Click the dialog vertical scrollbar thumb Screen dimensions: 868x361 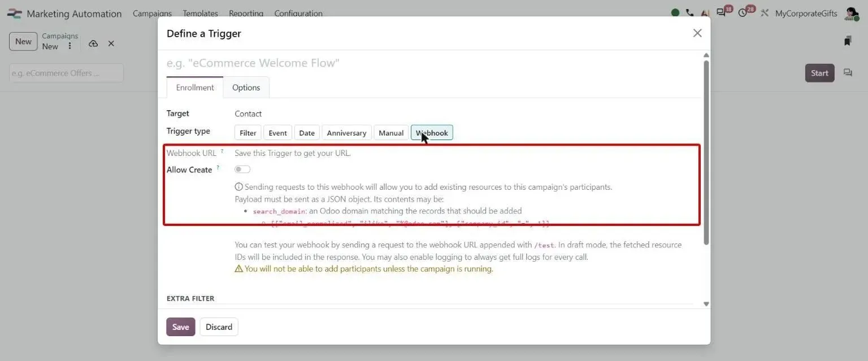tap(706, 153)
